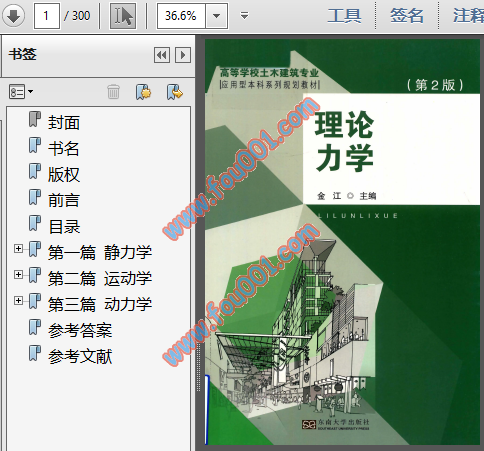Open the 工具 panel
The width and height of the screenshot is (484, 451).
pos(344,16)
